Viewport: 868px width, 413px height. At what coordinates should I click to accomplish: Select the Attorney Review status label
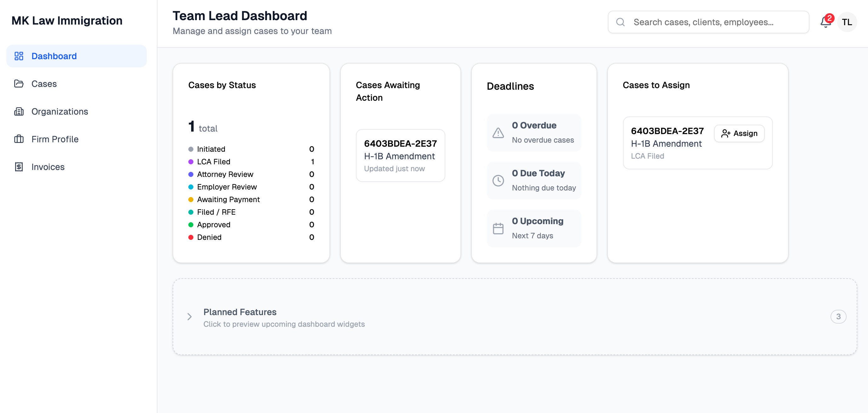pyautogui.click(x=225, y=174)
